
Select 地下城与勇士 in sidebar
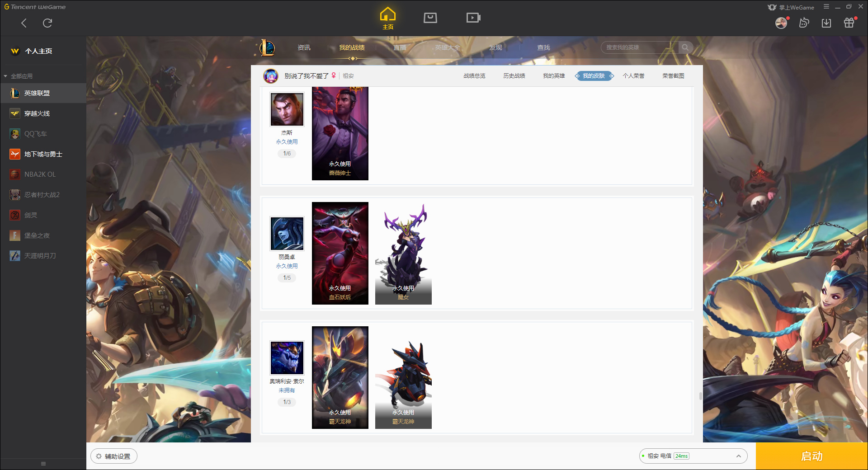tap(43, 154)
